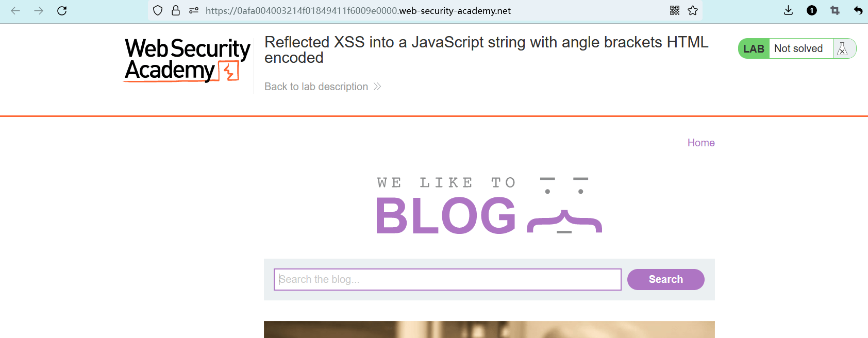Click the lab flask icon
Viewport: 868px width, 338px height.
coord(842,49)
